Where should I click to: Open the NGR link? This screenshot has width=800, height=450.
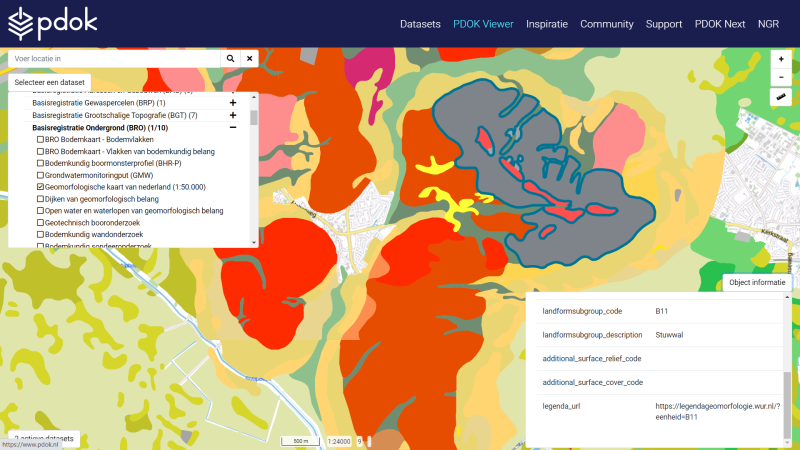(x=768, y=24)
